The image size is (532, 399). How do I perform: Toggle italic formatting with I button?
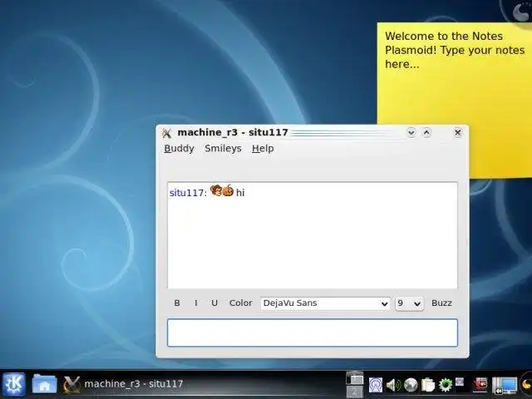[x=196, y=303]
